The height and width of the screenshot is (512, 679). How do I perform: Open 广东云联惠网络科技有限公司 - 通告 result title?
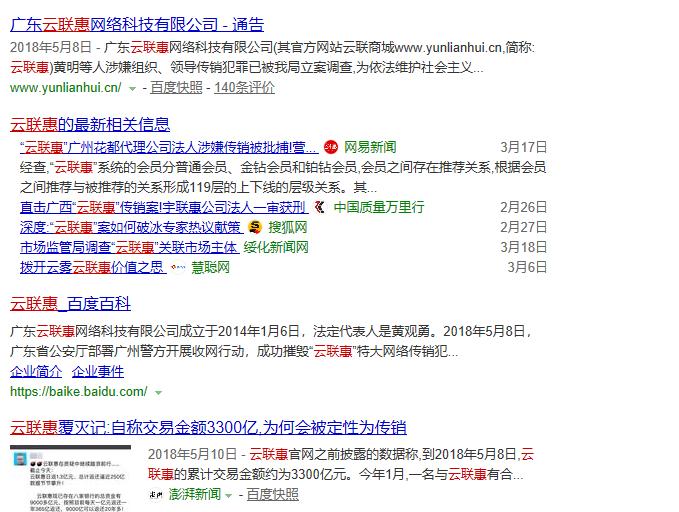137,24
